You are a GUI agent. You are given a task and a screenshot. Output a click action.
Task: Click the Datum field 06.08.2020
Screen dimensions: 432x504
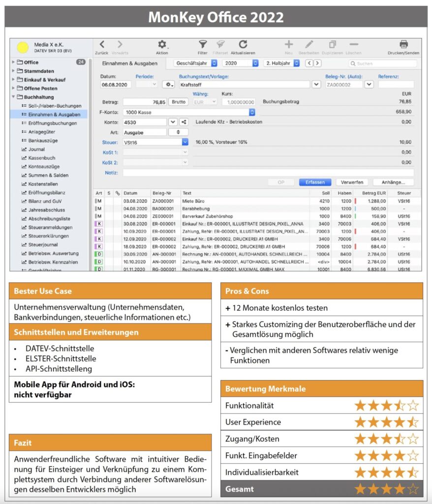click(116, 85)
